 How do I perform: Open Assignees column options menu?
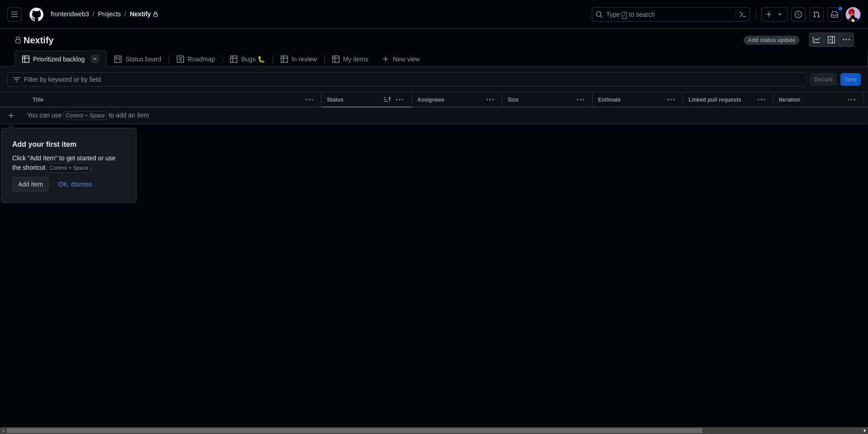[490, 100]
